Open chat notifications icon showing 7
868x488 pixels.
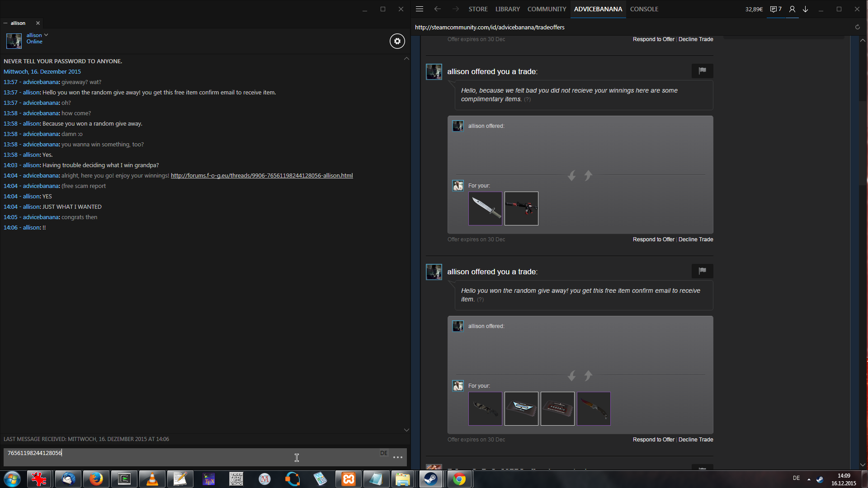tap(776, 9)
